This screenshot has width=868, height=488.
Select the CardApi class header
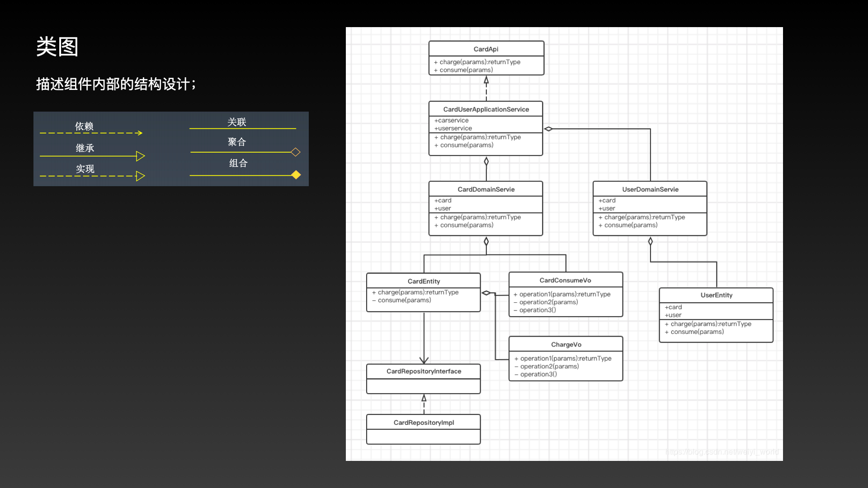pyautogui.click(x=486, y=49)
